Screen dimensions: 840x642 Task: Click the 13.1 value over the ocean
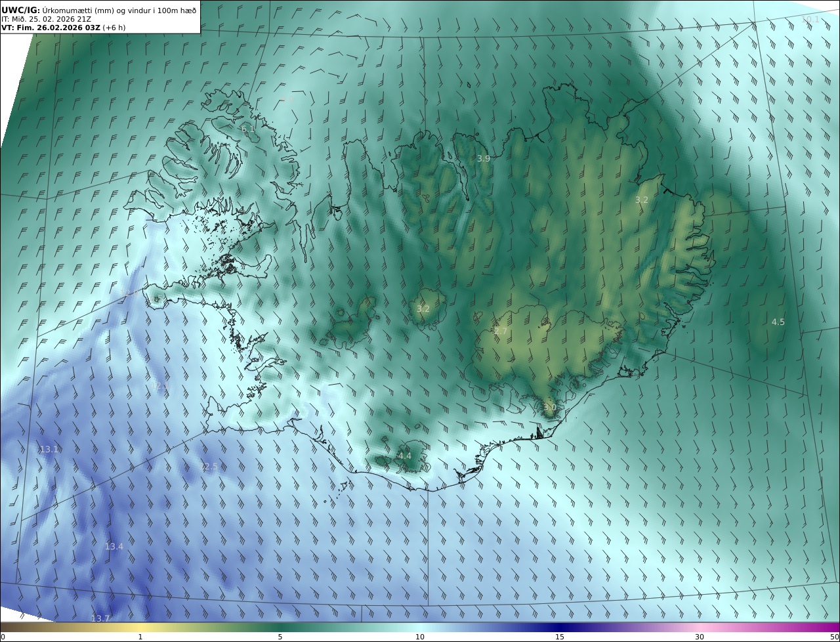[49, 449]
